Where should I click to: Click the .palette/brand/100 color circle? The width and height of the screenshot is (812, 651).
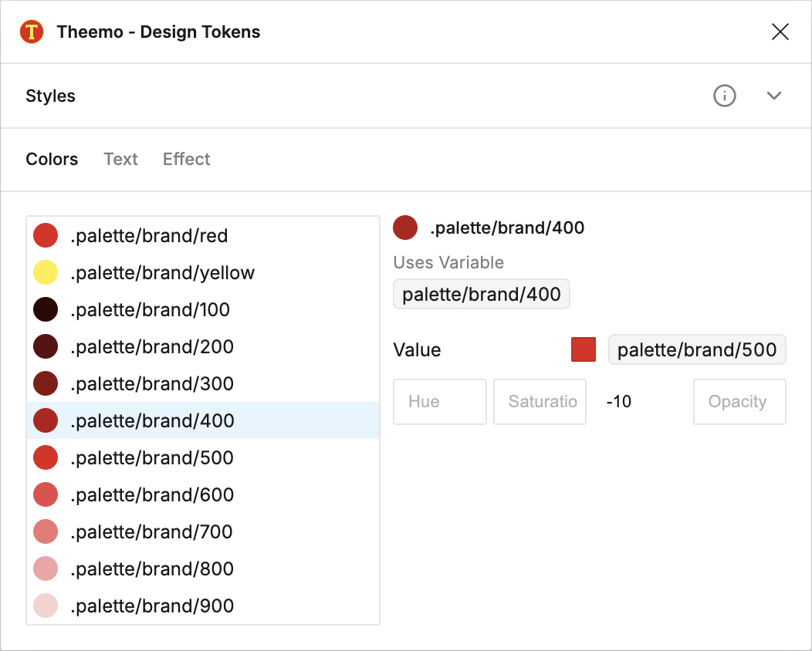pos(46,310)
